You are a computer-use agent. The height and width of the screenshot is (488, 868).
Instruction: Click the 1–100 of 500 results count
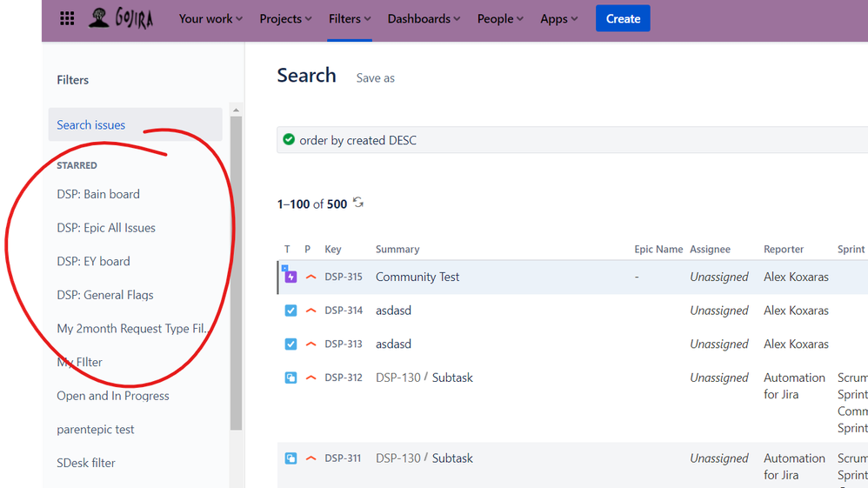[311, 204]
